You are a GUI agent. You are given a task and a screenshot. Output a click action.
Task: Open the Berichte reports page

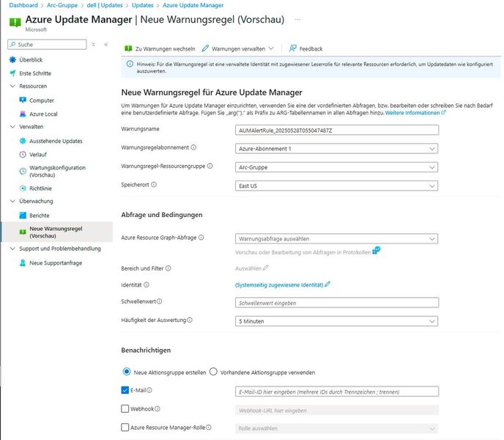click(40, 216)
